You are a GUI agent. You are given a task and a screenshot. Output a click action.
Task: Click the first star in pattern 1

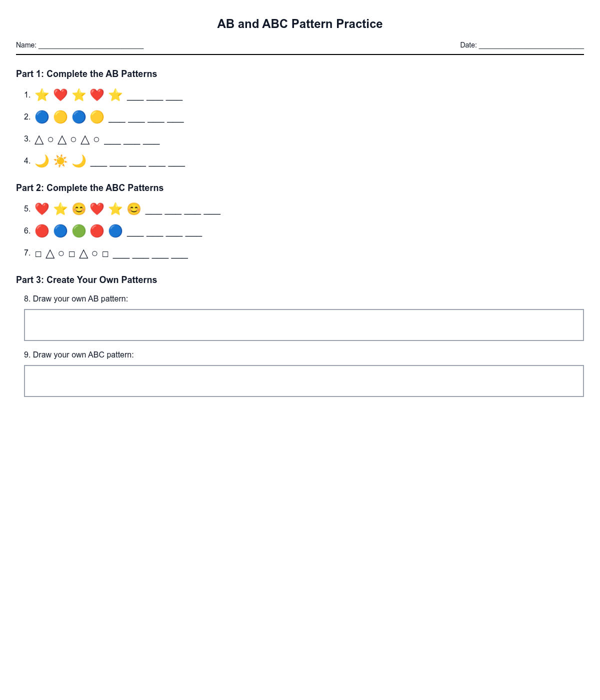pyautogui.click(x=42, y=95)
